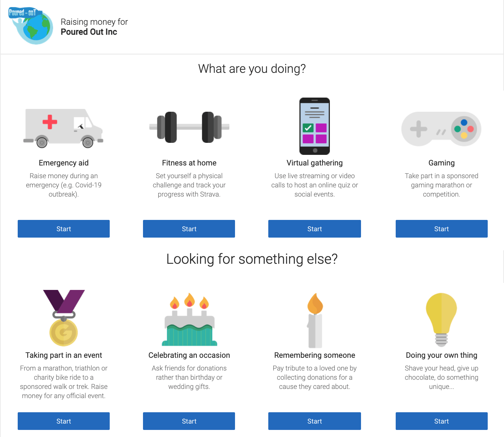Start Taking part in an event
Image resolution: width=504 pixels, height=437 pixels.
click(x=64, y=421)
